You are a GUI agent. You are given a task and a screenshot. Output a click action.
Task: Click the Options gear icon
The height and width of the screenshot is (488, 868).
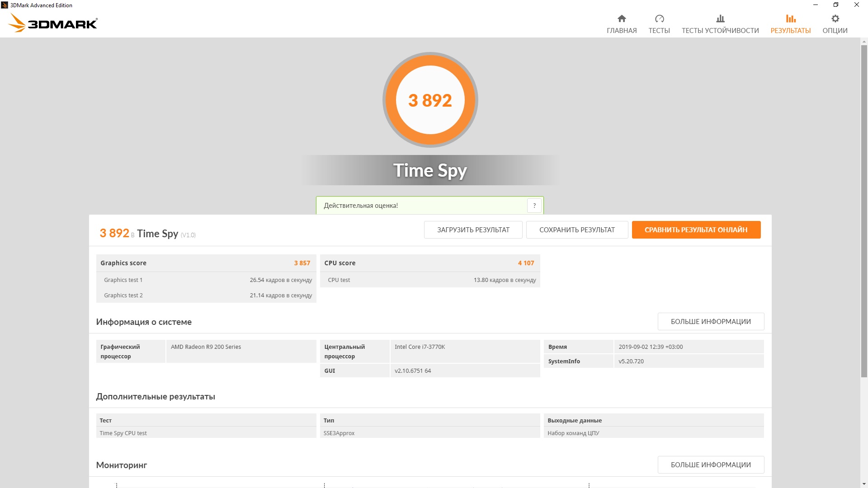point(835,19)
